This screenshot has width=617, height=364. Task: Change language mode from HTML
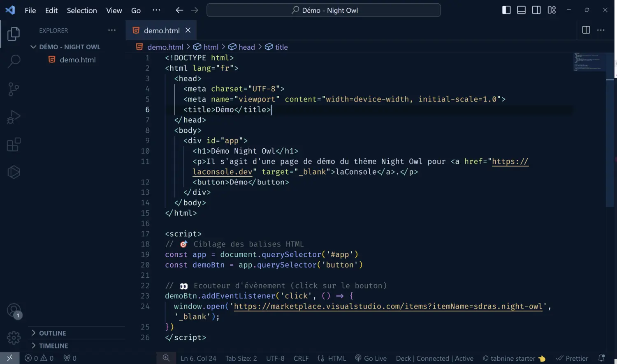point(337,358)
